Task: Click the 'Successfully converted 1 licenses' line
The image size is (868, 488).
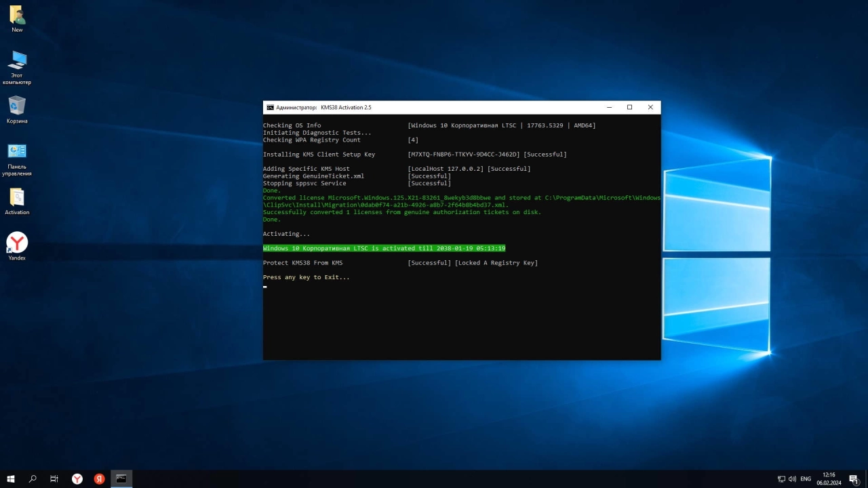Action: (x=402, y=212)
